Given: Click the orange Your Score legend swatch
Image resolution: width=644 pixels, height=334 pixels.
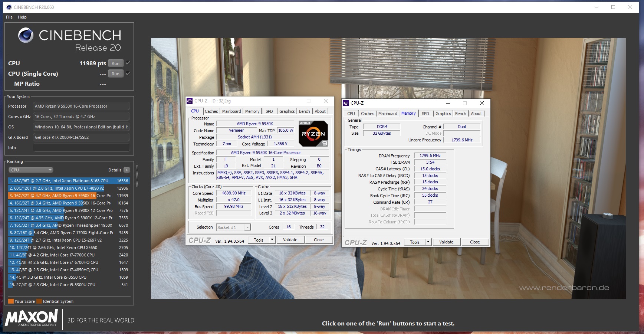Looking at the screenshot, I should pyautogui.click(x=11, y=301).
